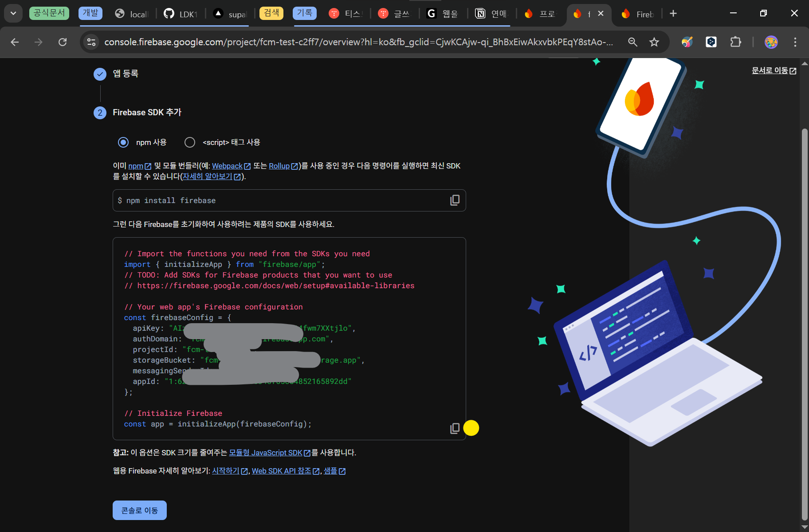Open a new browser tab
The height and width of the screenshot is (532, 809).
click(x=673, y=14)
